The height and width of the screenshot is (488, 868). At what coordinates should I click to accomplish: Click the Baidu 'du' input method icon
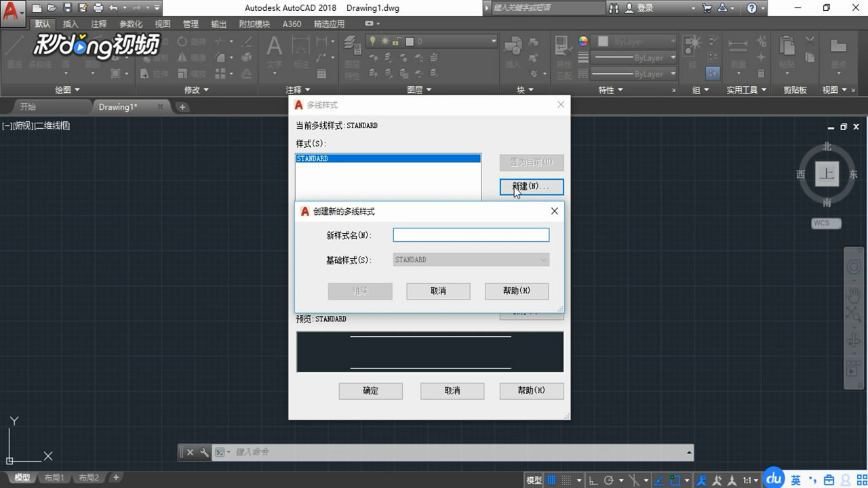pyautogui.click(x=774, y=478)
